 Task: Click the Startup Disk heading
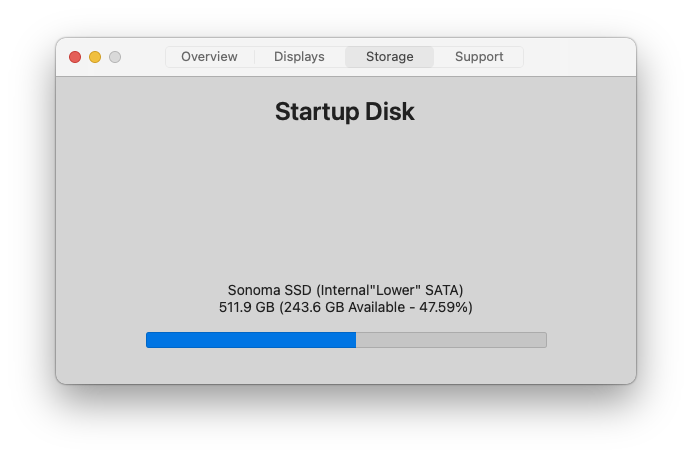345,111
